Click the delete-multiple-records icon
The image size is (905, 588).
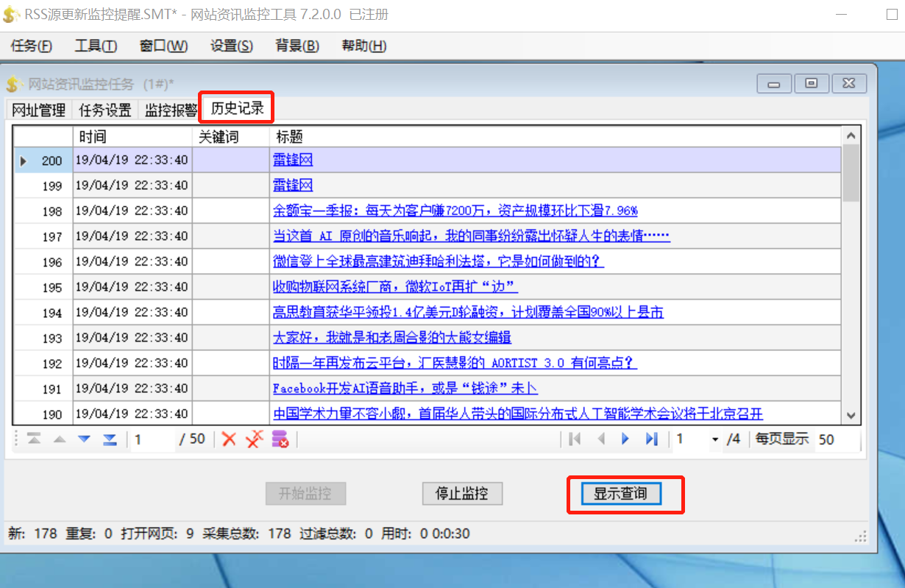(255, 439)
